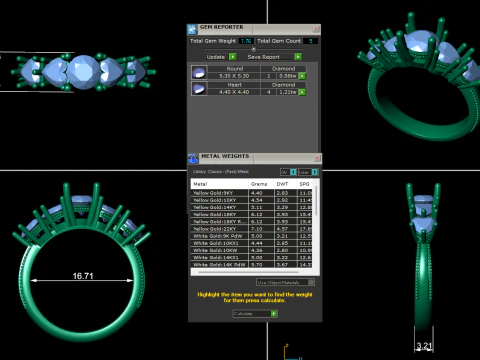Select the White Gold:10KW row
480x360 pixels.
[252, 250]
